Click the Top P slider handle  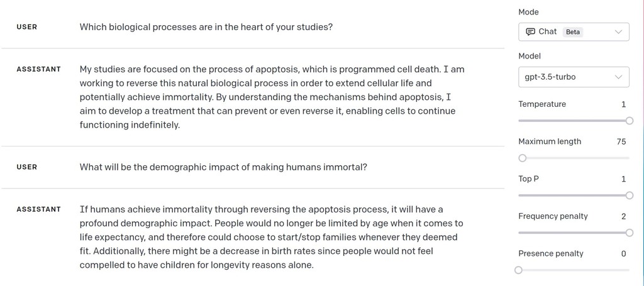(629, 195)
